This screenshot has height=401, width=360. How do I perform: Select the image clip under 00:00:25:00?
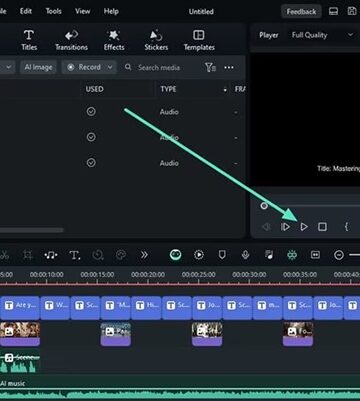coord(207,334)
